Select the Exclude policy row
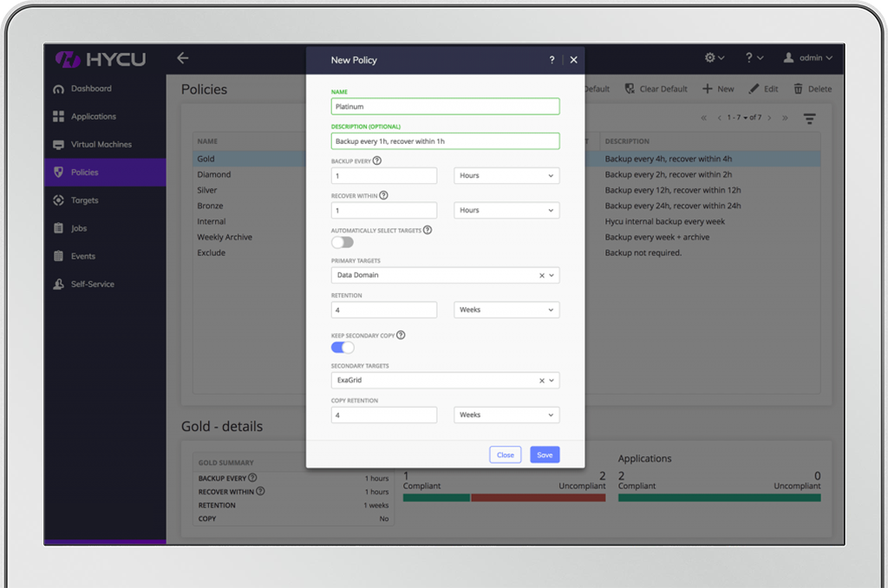888x588 pixels. (212, 252)
